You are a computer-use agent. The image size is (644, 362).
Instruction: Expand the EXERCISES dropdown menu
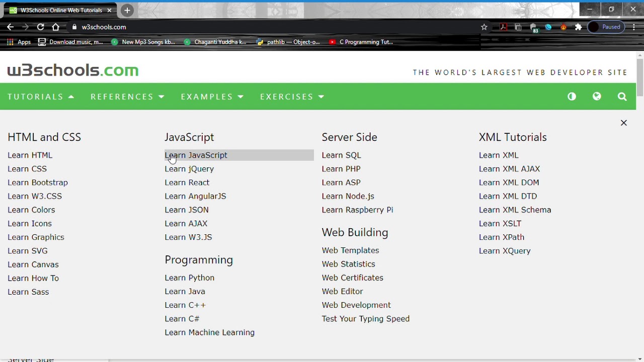tap(292, 97)
